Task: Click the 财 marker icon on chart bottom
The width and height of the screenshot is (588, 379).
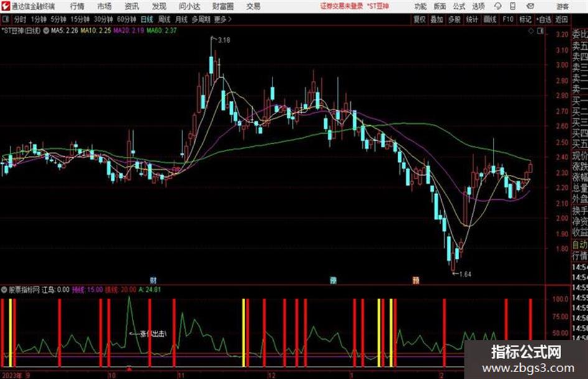Action: 153,280
